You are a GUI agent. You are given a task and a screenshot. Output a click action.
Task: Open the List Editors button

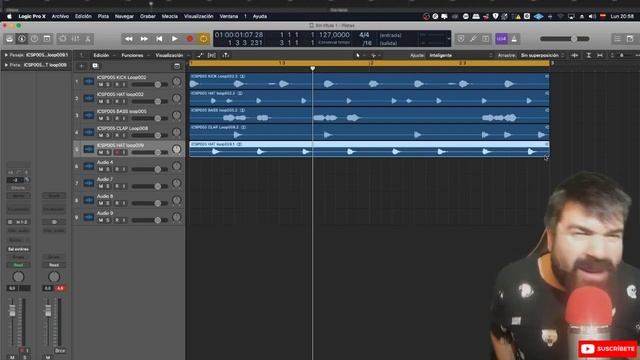click(618, 39)
